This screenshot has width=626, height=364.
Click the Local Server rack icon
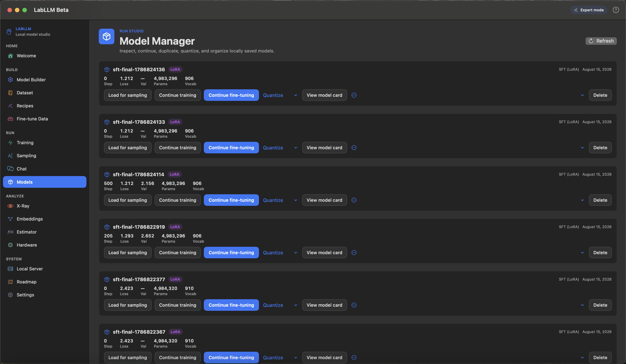coord(10,269)
